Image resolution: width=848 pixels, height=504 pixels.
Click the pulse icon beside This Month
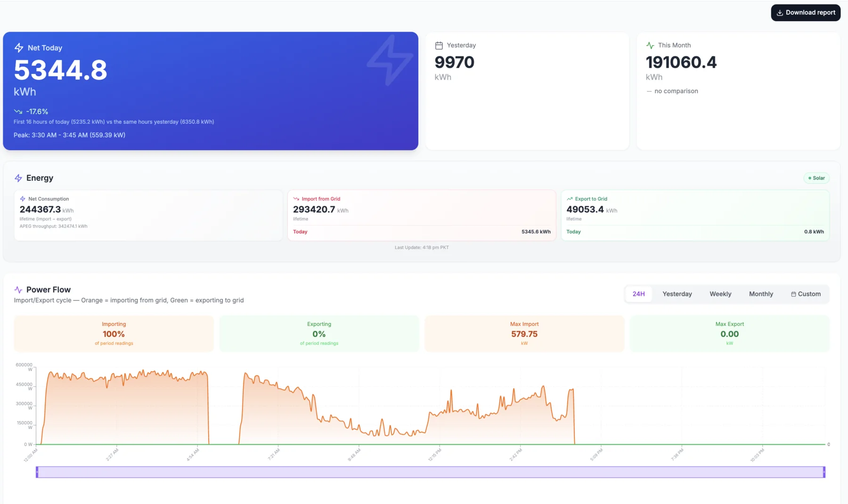(x=650, y=46)
